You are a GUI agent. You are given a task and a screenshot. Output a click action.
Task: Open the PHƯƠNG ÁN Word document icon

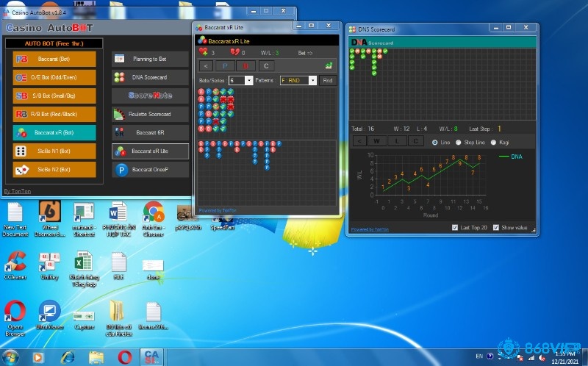[118, 220]
